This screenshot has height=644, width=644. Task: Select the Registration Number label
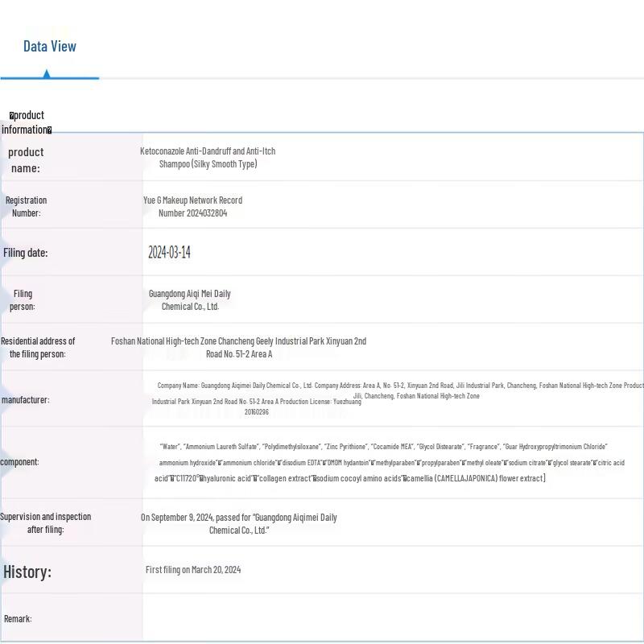(26, 207)
